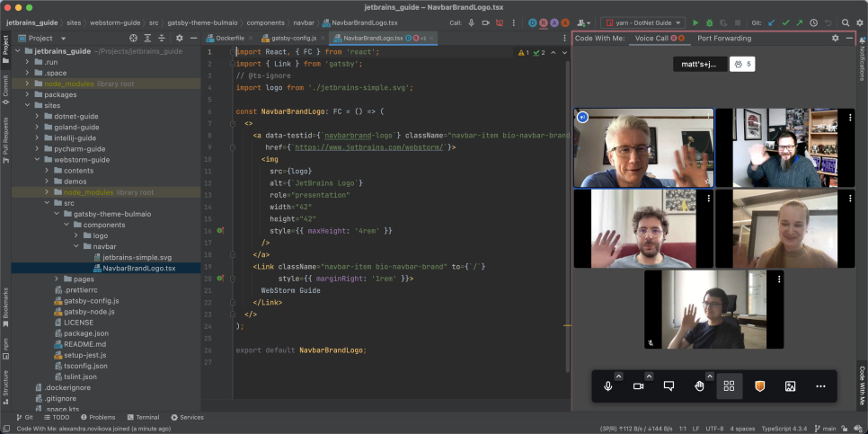
Task: Expand the pages folder in tree
Action: [57, 279]
